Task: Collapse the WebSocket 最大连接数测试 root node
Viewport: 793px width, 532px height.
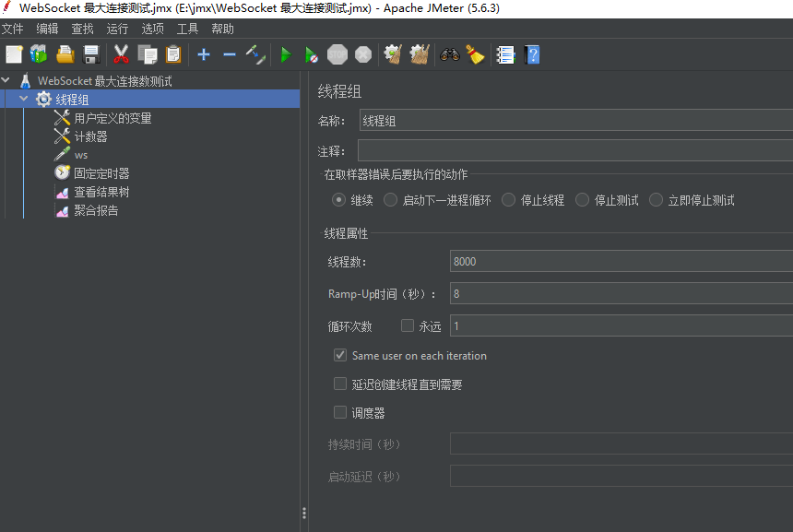Action: click(x=6, y=80)
